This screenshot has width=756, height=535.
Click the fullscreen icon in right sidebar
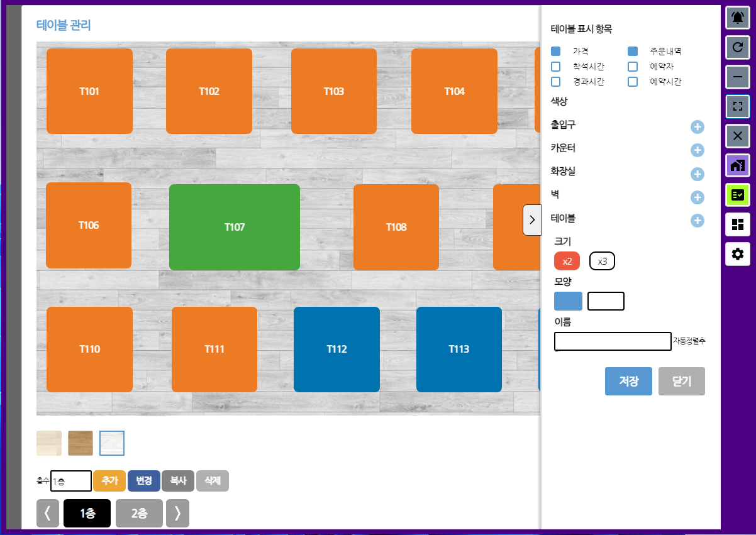click(x=738, y=106)
